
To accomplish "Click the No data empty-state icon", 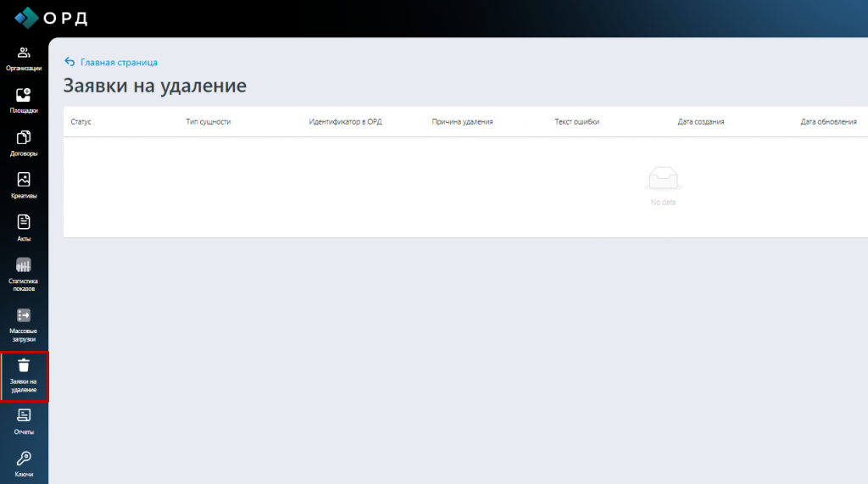I will (663, 178).
